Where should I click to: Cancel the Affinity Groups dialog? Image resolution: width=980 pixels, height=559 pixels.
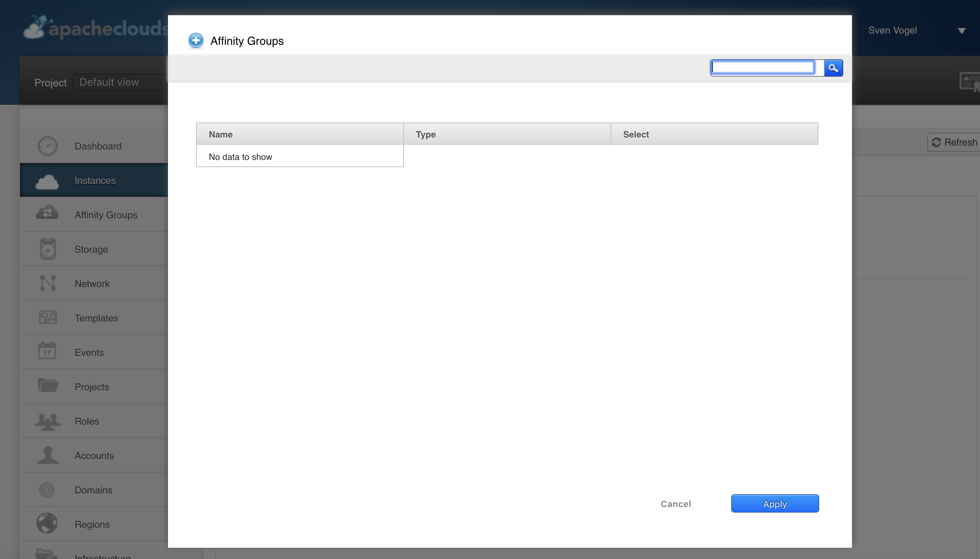point(676,504)
